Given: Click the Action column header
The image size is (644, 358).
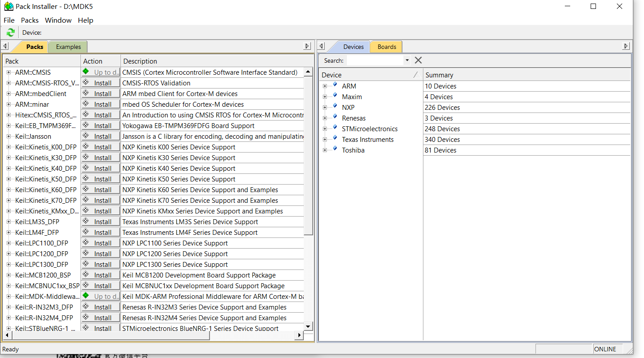Looking at the screenshot, I should (x=101, y=61).
